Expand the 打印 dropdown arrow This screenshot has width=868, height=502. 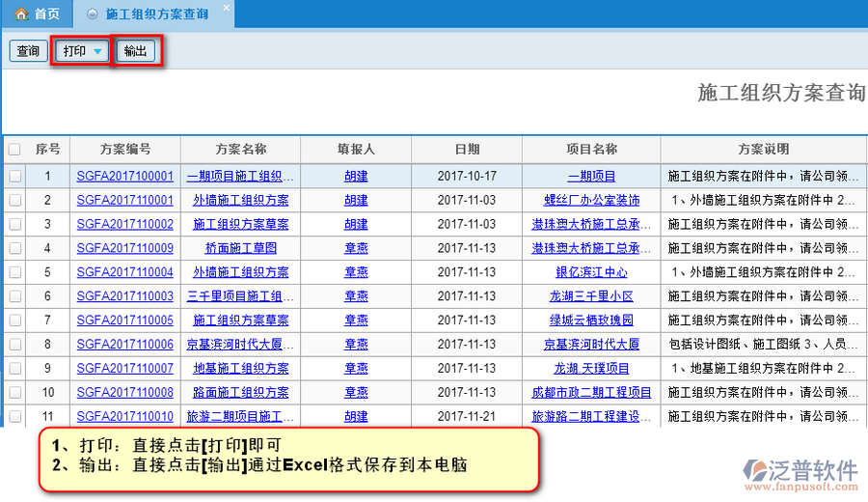pos(98,52)
